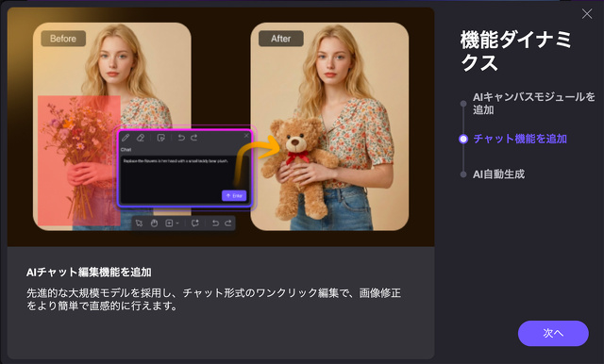
Task: Select the AI自動生成 step
Action: tap(498, 174)
